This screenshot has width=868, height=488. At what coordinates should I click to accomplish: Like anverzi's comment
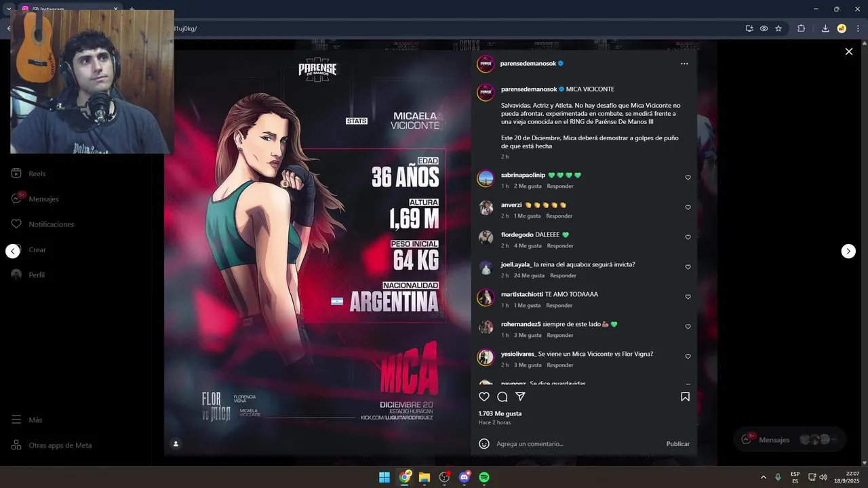point(688,207)
